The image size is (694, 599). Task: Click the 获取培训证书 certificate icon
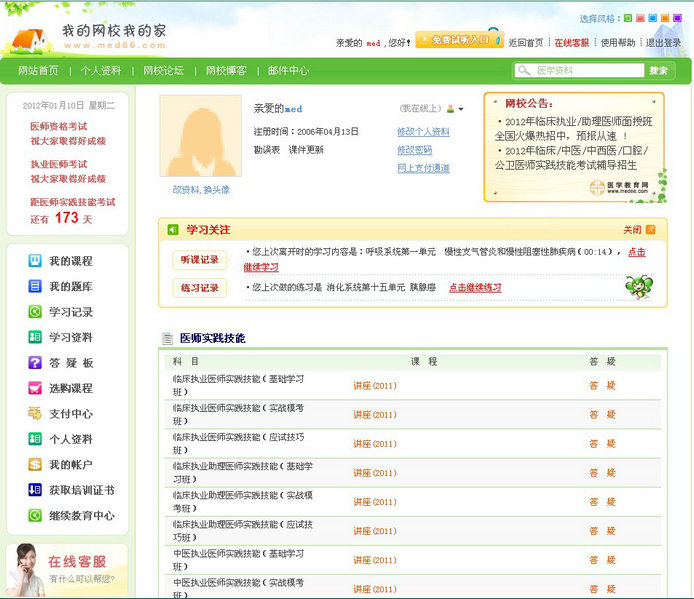point(35,490)
